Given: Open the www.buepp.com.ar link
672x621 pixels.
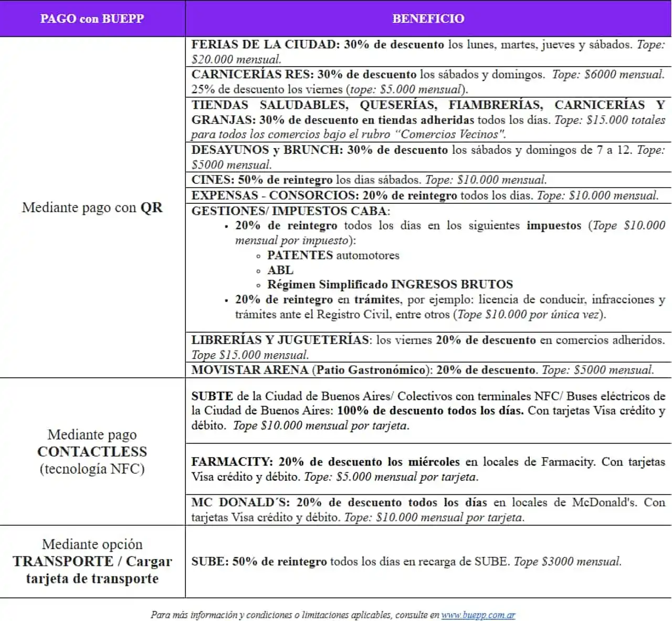Looking at the screenshot, I should pyautogui.click(x=478, y=614).
